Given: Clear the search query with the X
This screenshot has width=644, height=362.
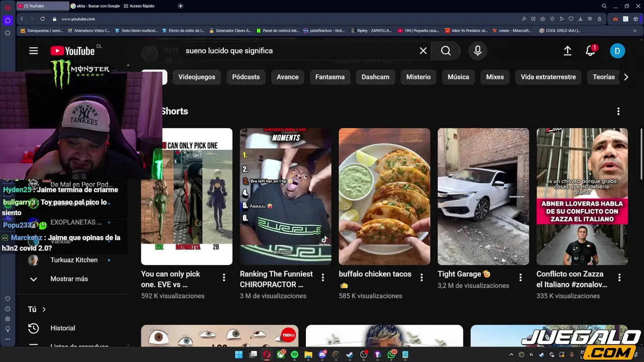Looking at the screenshot, I should click(423, 51).
